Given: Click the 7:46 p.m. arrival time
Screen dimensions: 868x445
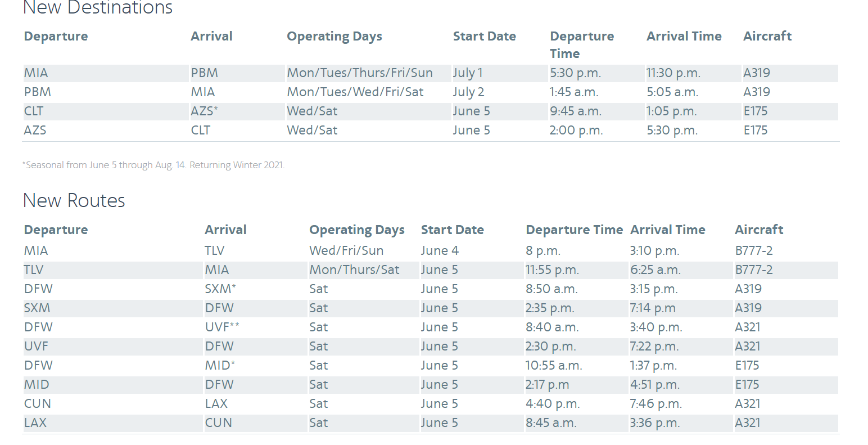Looking at the screenshot, I should coord(655,404).
